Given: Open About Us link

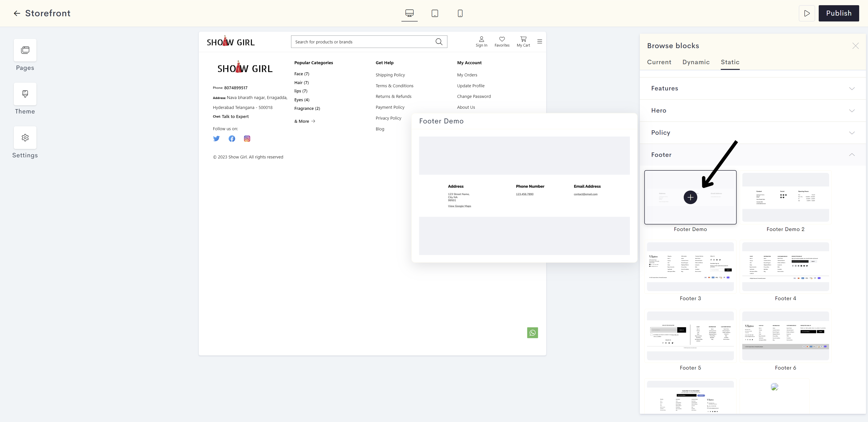Looking at the screenshot, I should pyautogui.click(x=466, y=107).
